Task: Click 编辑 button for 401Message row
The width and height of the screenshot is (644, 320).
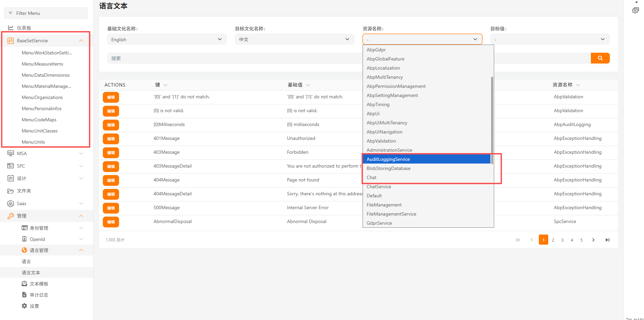Action: [x=111, y=139]
